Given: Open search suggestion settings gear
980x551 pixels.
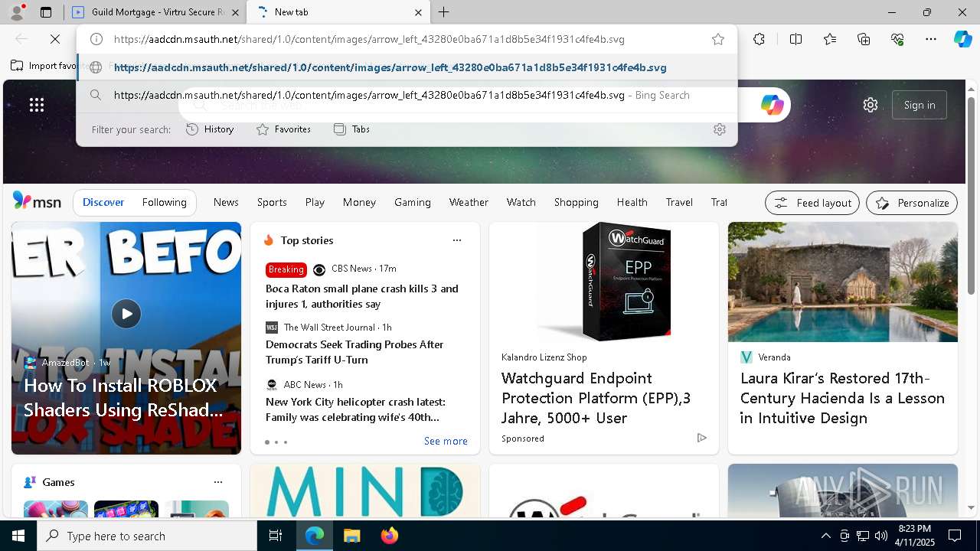Looking at the screenshot, I should tap(719, 129).
